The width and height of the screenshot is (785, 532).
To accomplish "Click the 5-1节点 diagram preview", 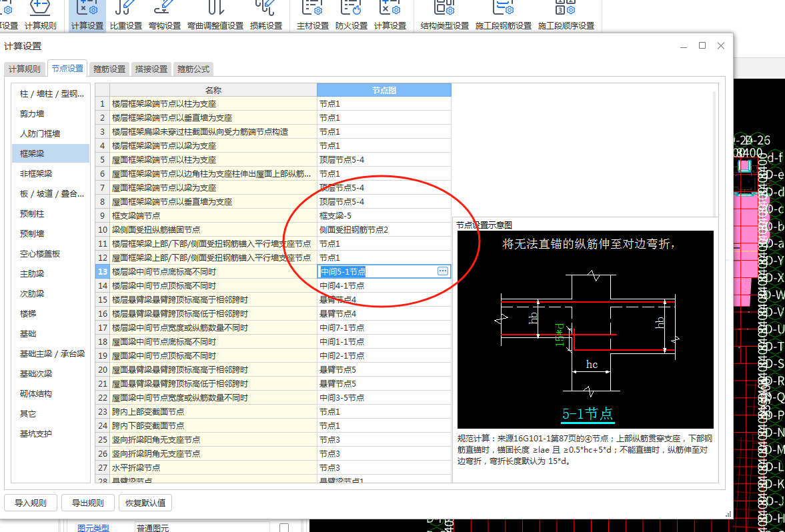I will click(585, 329).
